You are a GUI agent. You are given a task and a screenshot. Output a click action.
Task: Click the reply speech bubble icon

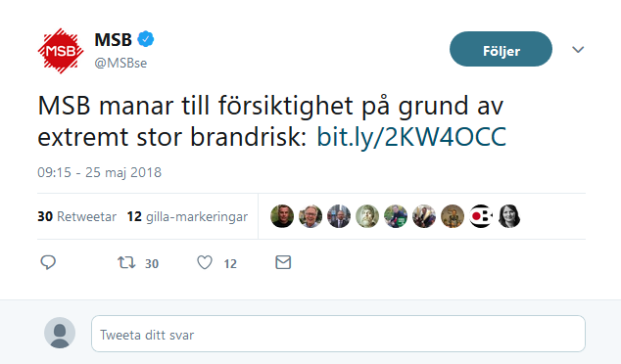coord(48,262)
